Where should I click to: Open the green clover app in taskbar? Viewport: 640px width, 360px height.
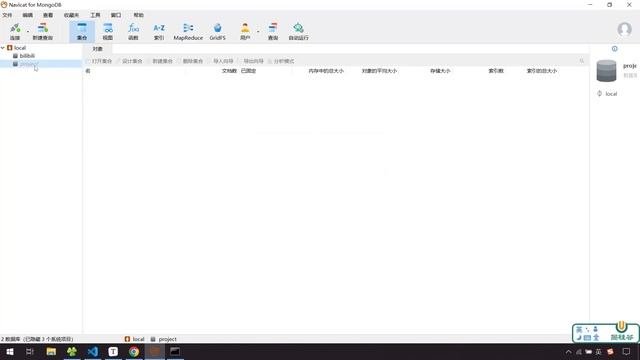tap(72, 351)
